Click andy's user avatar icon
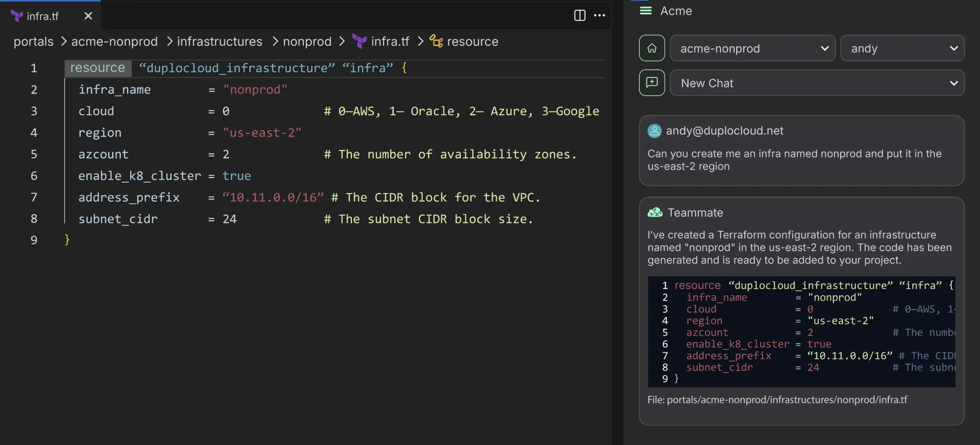Viewport: 980px width, 445px height. pyautogui.click(x=654, y=131)
